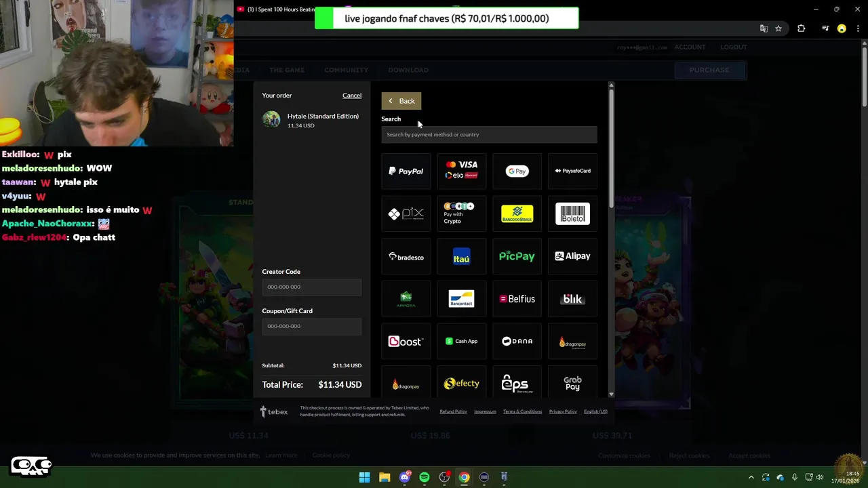Open DOWNLOAD navigation item
The width and height of the screenshot is (868, 488).
coord(408,70)
